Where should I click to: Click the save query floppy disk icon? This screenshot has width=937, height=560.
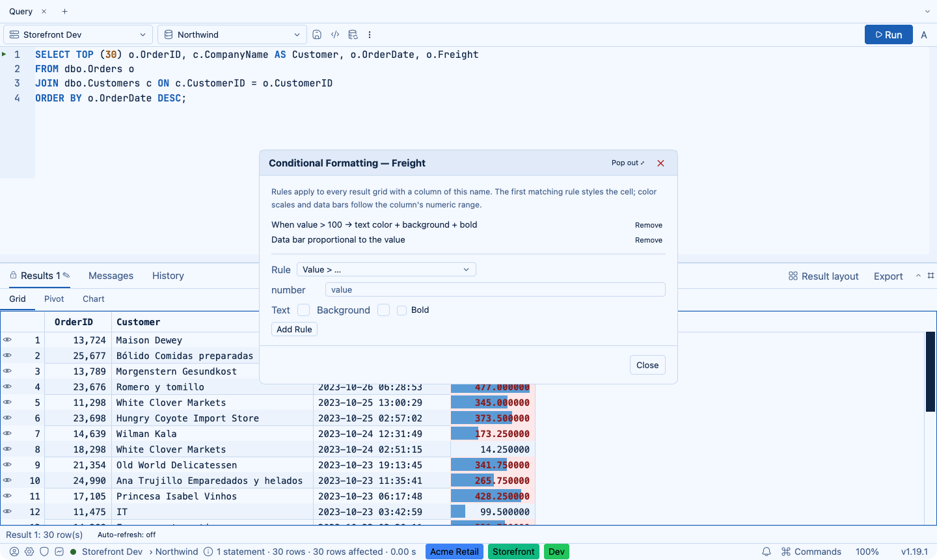coord(317,34)
